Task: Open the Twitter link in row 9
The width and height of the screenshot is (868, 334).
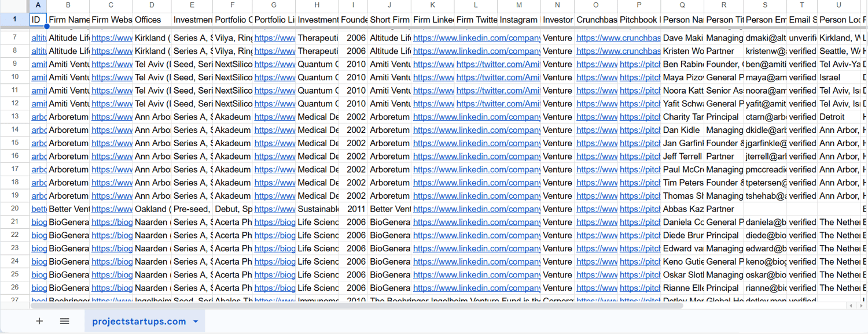Action: 498,64
